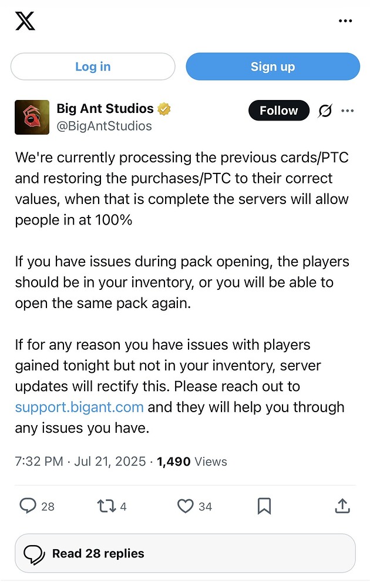Click the reply speech bubble icon
Screen dimensions: 370x588
[x=29, y=506]
